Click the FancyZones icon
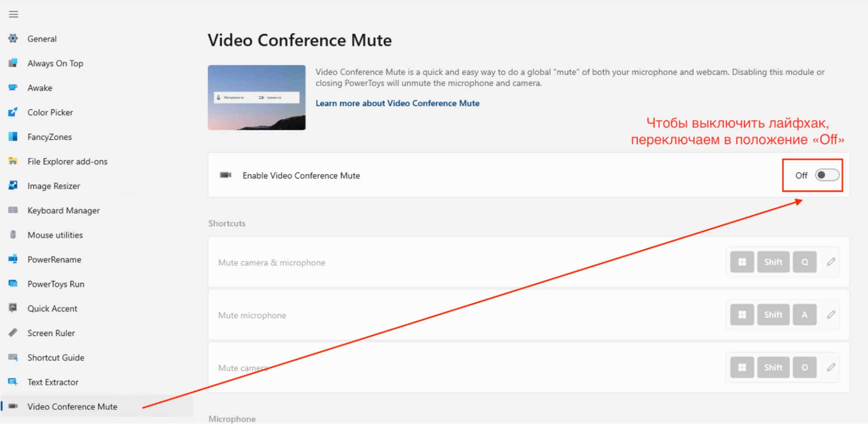The height and width of the screenshot is (424, 868). 13,137
